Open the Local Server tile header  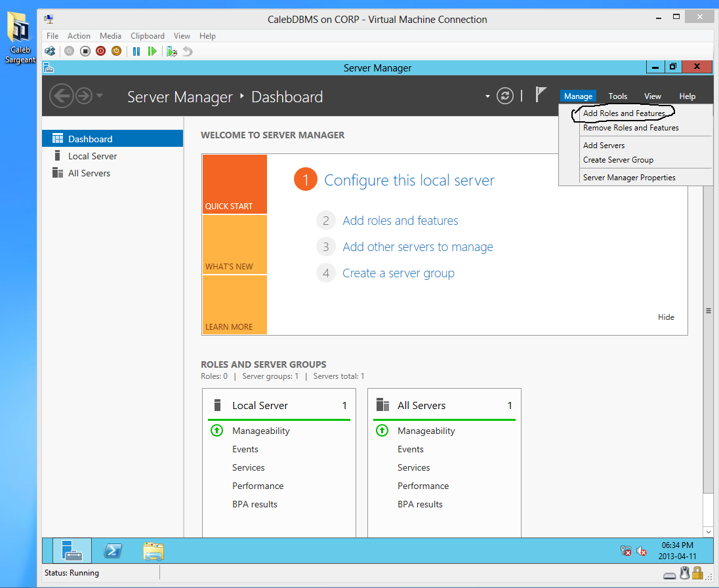click(279, 405)
